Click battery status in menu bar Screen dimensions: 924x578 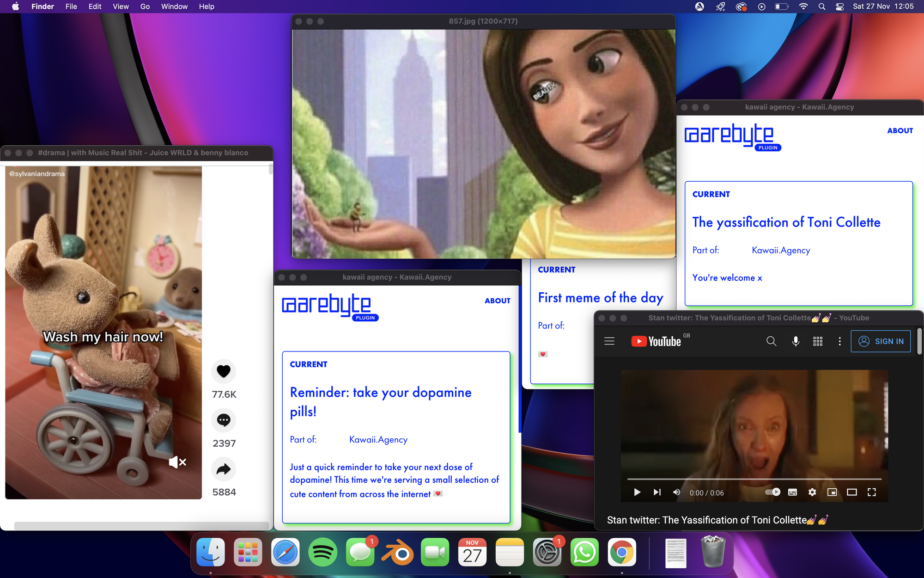point(781,6)
